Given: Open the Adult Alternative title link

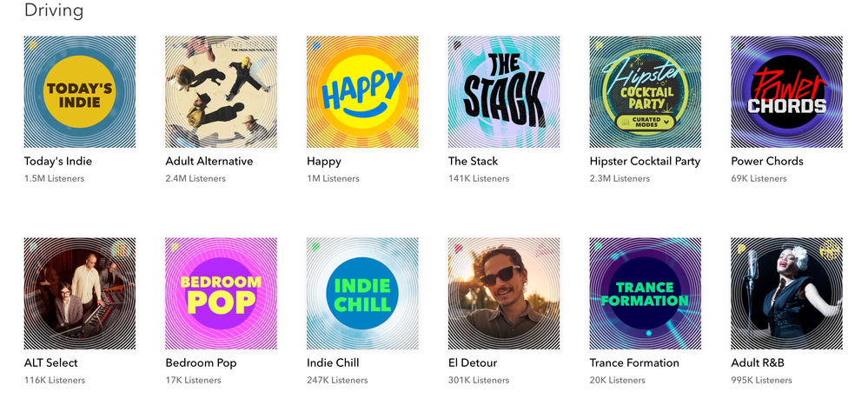Looking at the screenshot, I should [x=209, y=161].
